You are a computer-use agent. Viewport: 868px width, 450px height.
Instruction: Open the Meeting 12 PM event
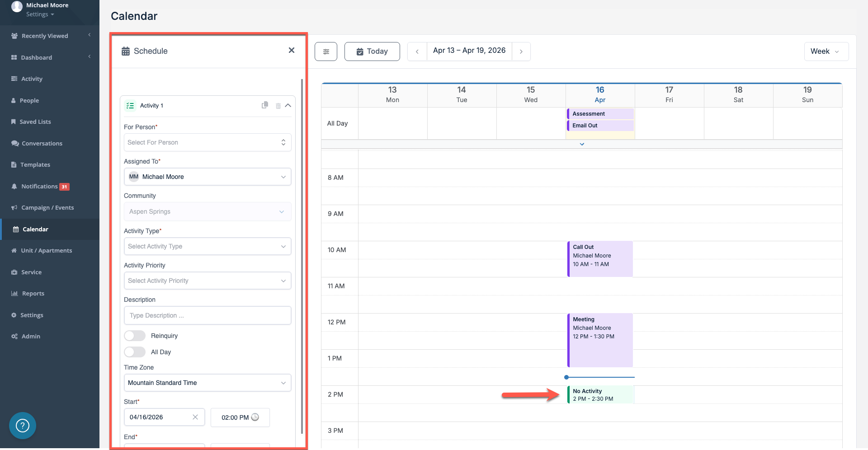(x=600, y=340)
